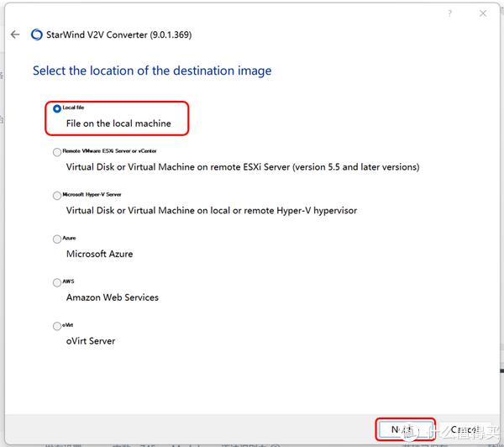Close the StarWind converter window
504x447 pixels.
tap(483, 13)
